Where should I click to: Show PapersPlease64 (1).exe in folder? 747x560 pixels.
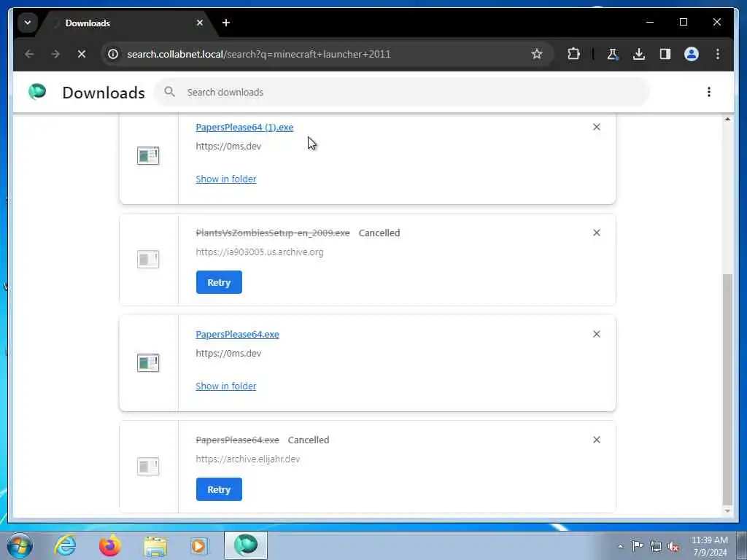pyautogui.click(x=226, y=179)
